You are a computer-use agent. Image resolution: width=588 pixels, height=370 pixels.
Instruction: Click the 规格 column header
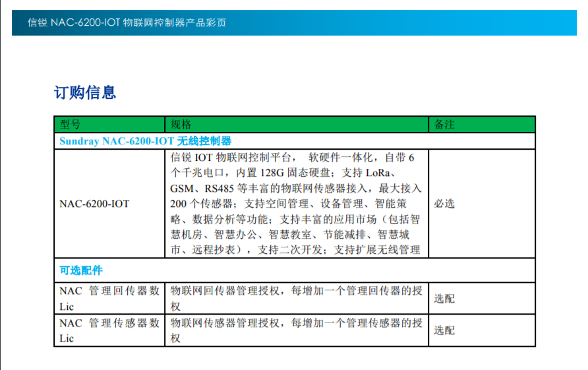(x=297, y=124)
